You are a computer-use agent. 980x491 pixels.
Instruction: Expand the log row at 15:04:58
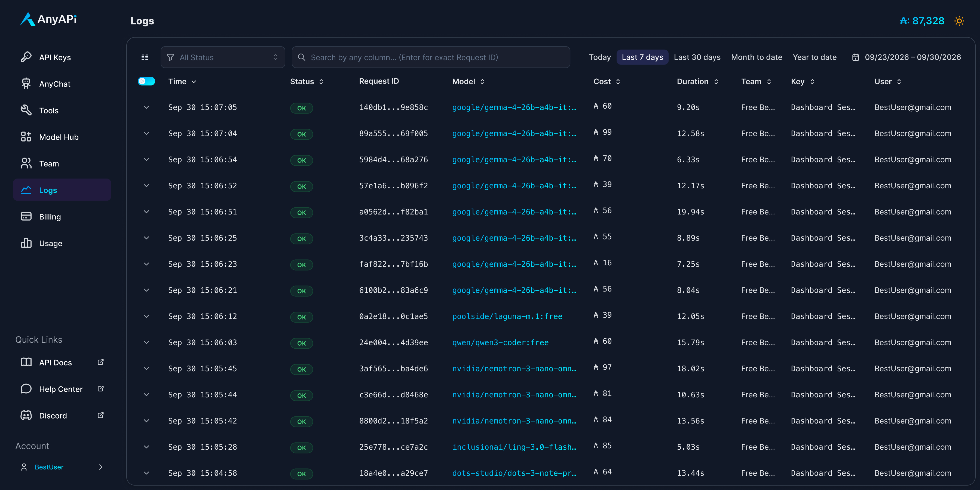pos(146,474)
